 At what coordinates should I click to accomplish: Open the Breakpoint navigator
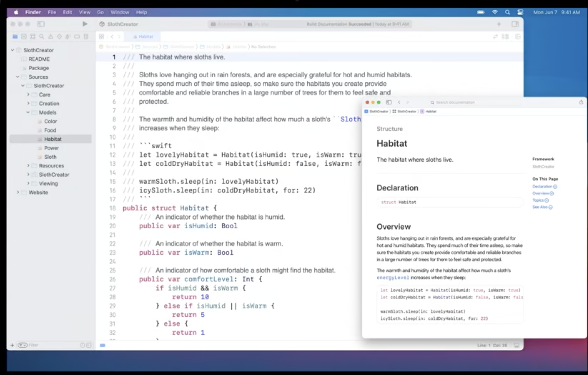click(x=77, y=37)
